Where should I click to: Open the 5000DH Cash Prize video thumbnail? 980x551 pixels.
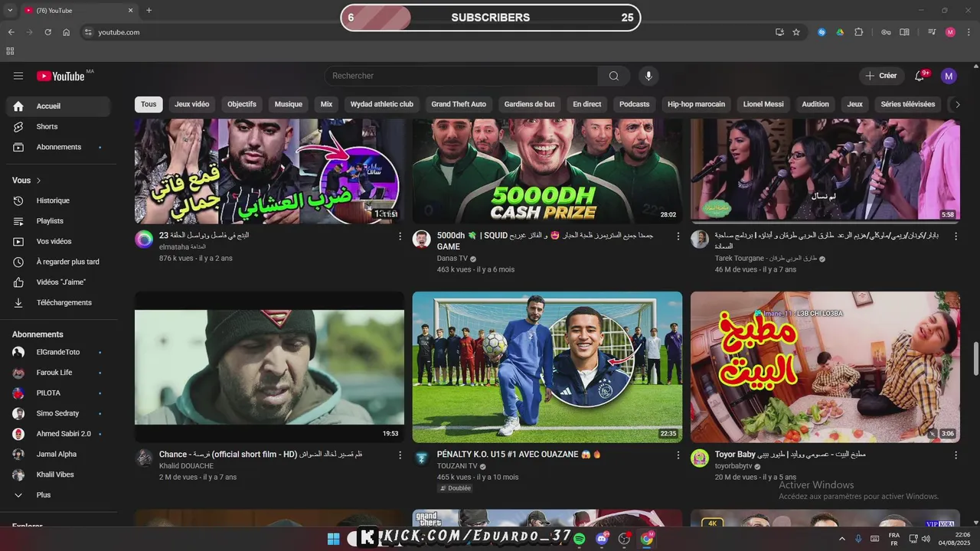coord(547,171)
